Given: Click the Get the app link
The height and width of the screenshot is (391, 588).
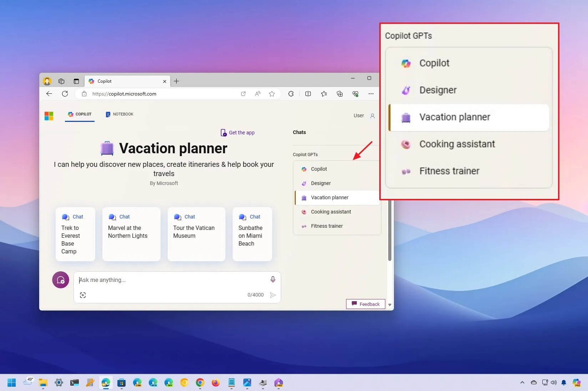Looking at the screenshot, I should pos(238,133).
